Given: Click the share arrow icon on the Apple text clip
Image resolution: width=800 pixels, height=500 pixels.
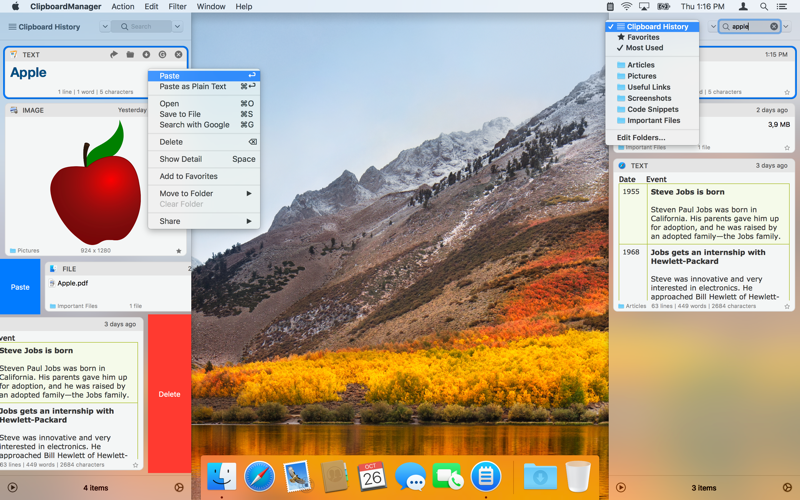Looking at the screenshot, I should pyautogui.click(x=113, y=55).
